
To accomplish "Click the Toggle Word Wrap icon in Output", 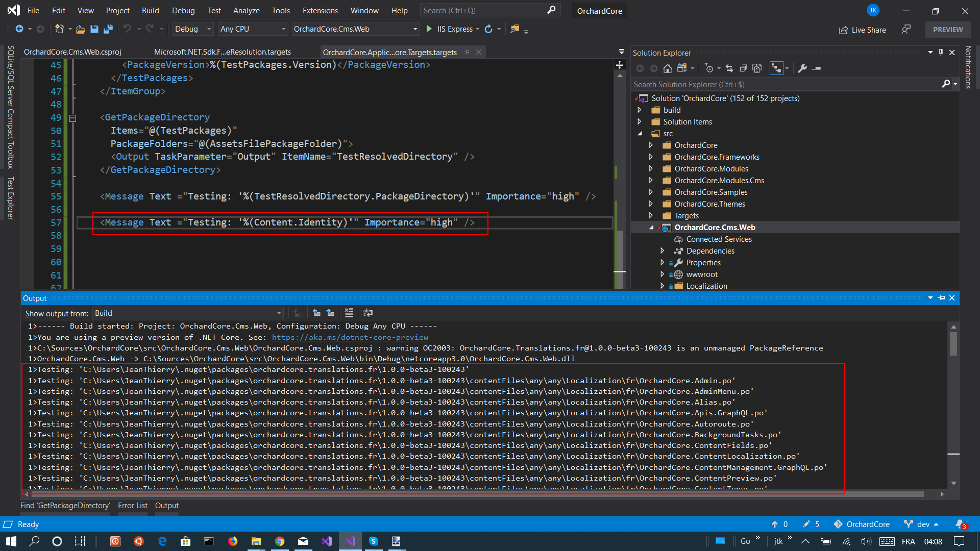I will [x=368, y=313].
